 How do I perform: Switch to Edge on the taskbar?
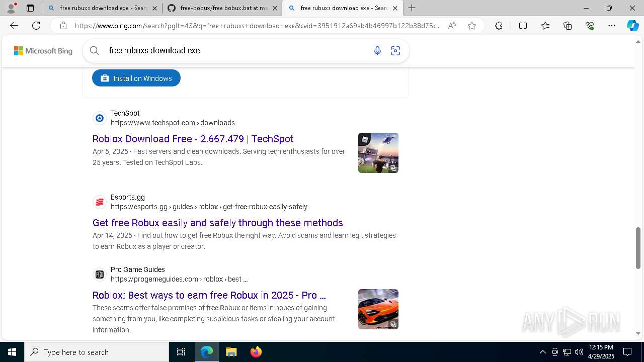coord(207,352)
